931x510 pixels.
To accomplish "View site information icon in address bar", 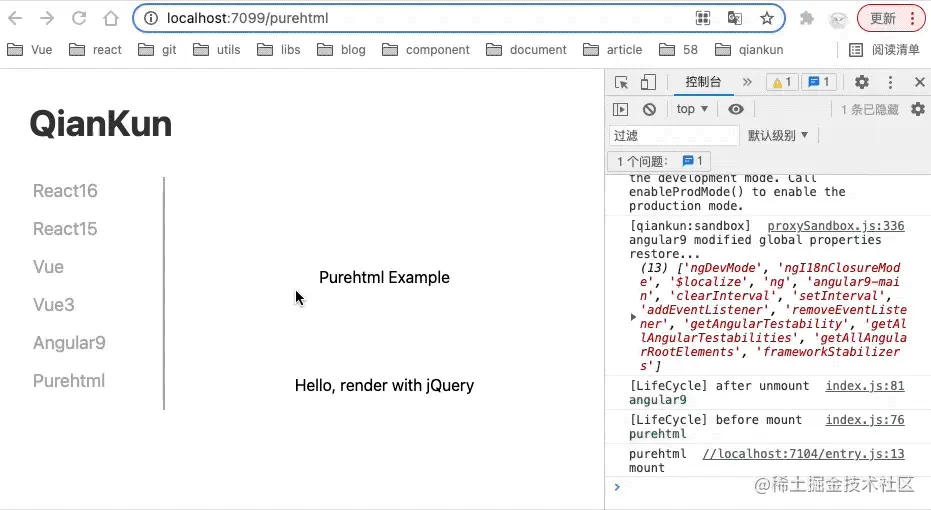I will point(151,18).
